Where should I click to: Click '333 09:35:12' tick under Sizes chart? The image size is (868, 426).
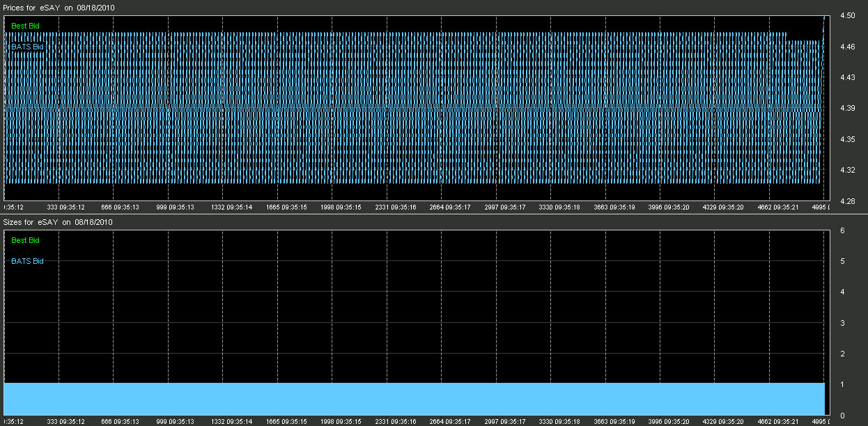(65, 422)
